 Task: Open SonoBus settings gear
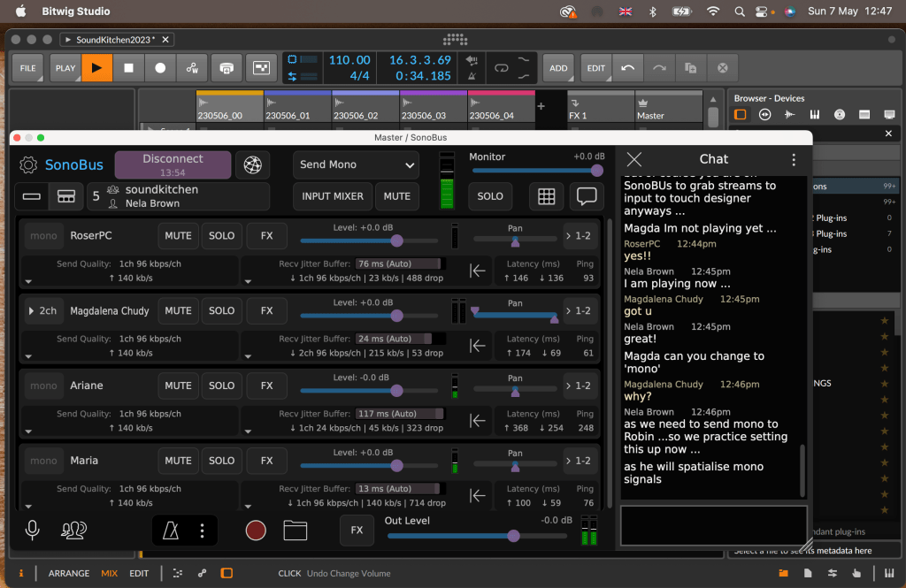[x=28, y=164]
